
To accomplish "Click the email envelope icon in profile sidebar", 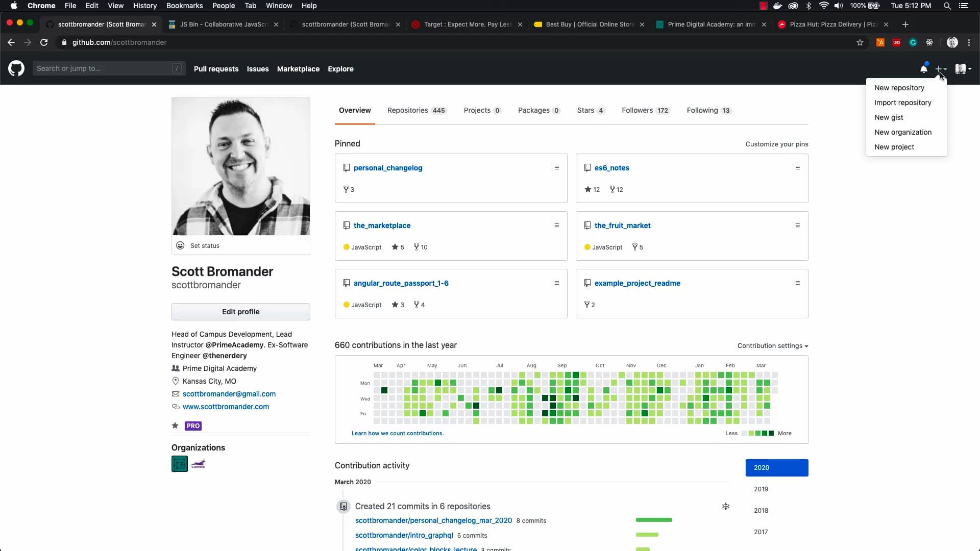I will coord(175,394).
